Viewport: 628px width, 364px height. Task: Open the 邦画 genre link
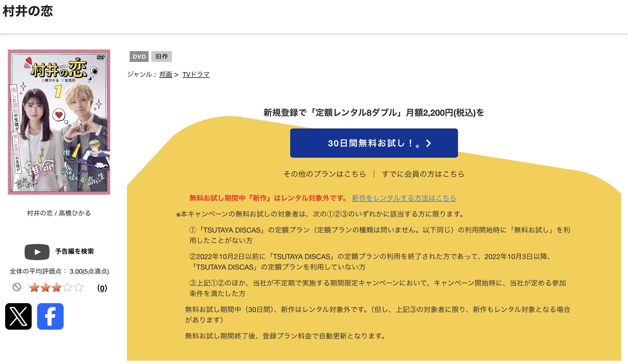(x=166, y=74)
